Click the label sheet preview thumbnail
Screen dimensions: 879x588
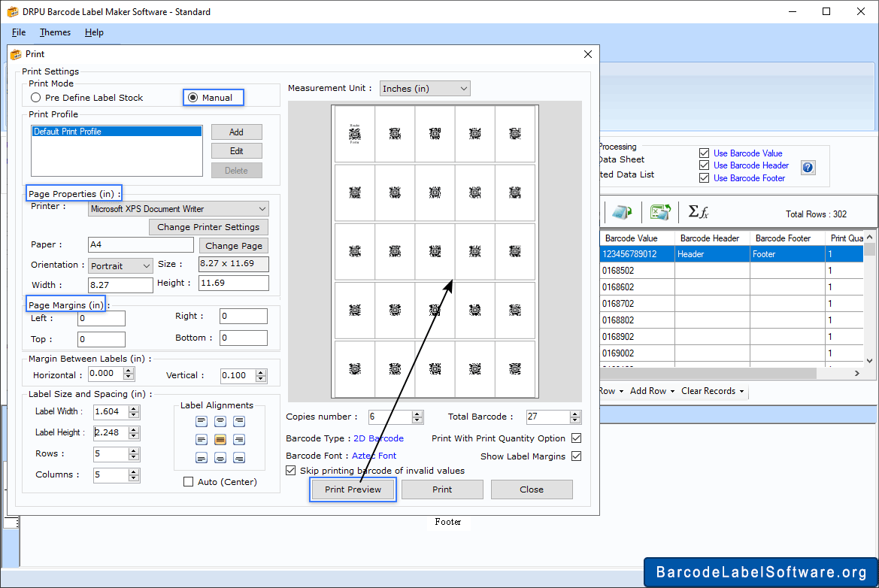[x=435, y=251]
